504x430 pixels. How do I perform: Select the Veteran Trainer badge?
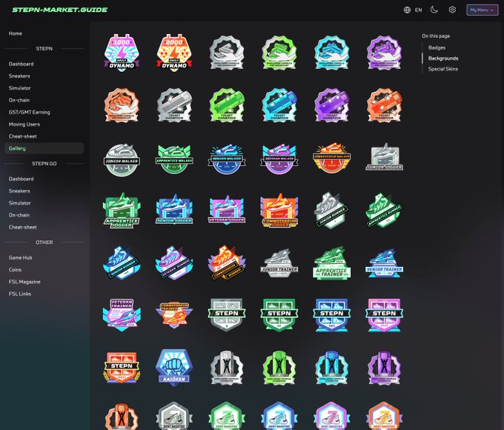pos(122,314)
